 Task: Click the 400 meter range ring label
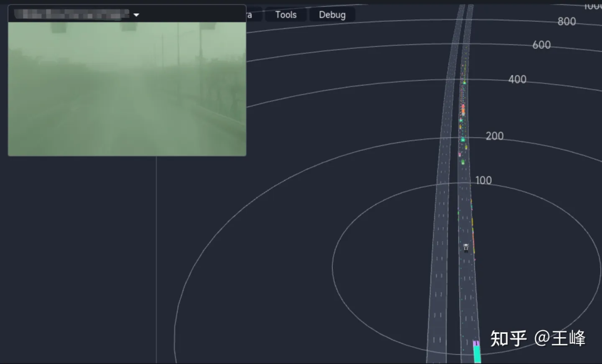click(517, 80)
